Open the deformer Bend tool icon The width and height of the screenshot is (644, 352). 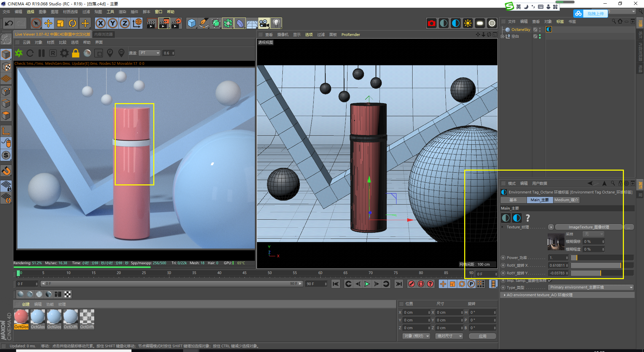[x=240, y=23]
